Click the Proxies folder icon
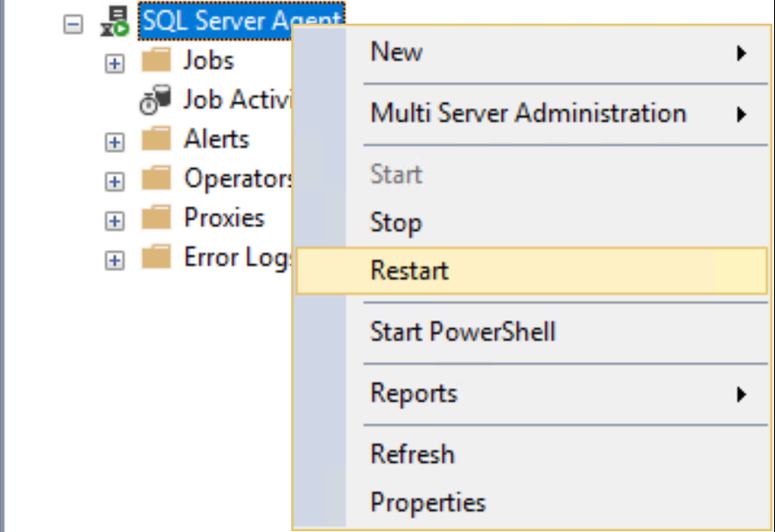The width and height of the screenshot is (775, 532). tap(157, 218)
